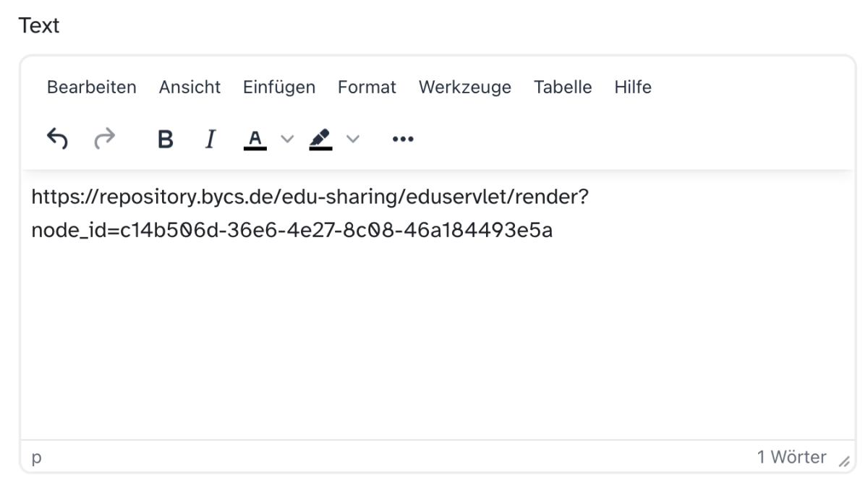Viewport: 868px width, 483px height.
Task: Click the node_id line of text
Action: (x=292, y=231)
